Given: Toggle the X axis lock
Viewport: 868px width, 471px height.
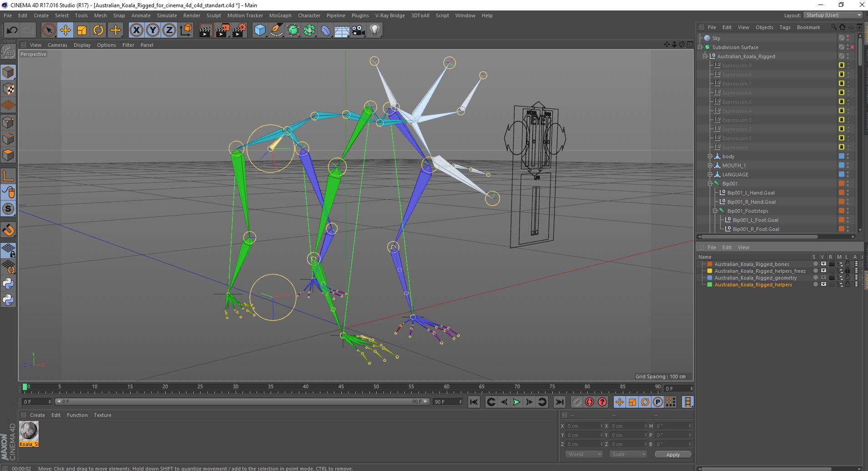Looking at the screenshot, I should (x=136, y=30).
